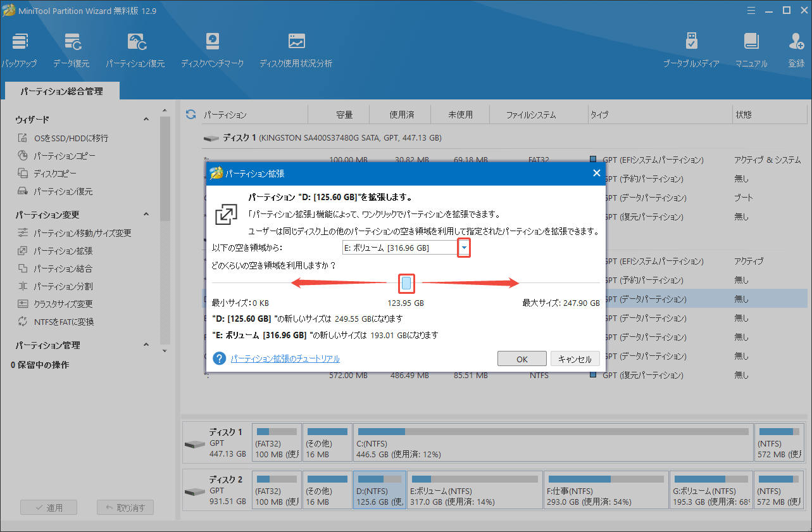Select the ディスク 1 (その他) 16 MB block

tap(327, 442)
